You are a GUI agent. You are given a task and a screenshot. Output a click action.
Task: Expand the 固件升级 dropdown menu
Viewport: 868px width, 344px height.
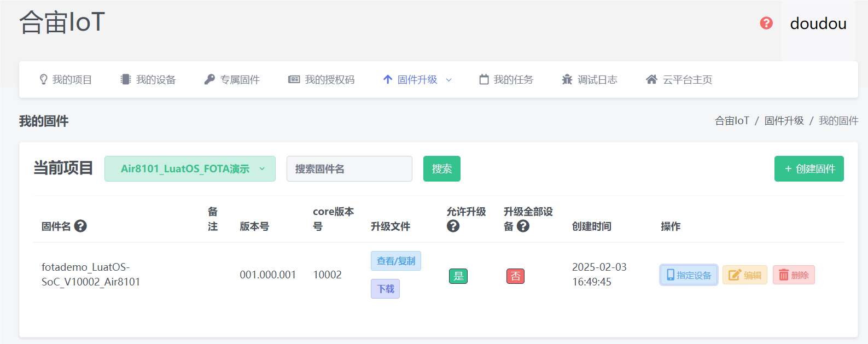(x=417, y=80)
